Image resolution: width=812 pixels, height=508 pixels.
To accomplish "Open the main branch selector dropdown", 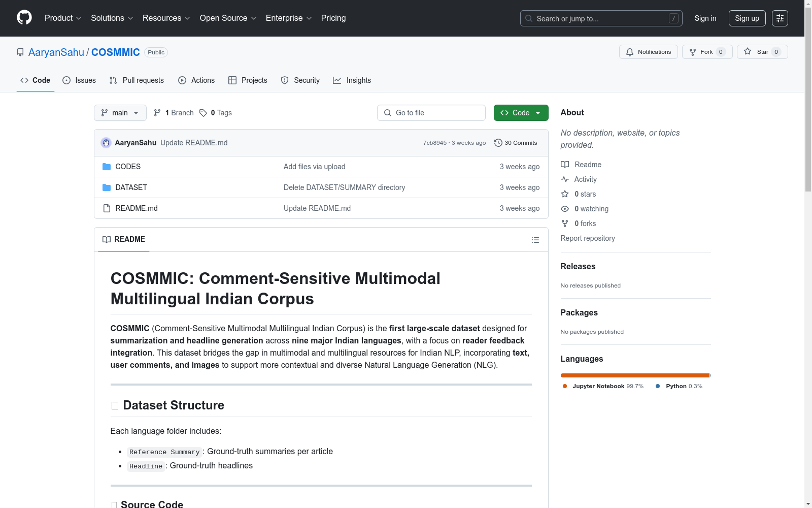I will pos(120,113).
